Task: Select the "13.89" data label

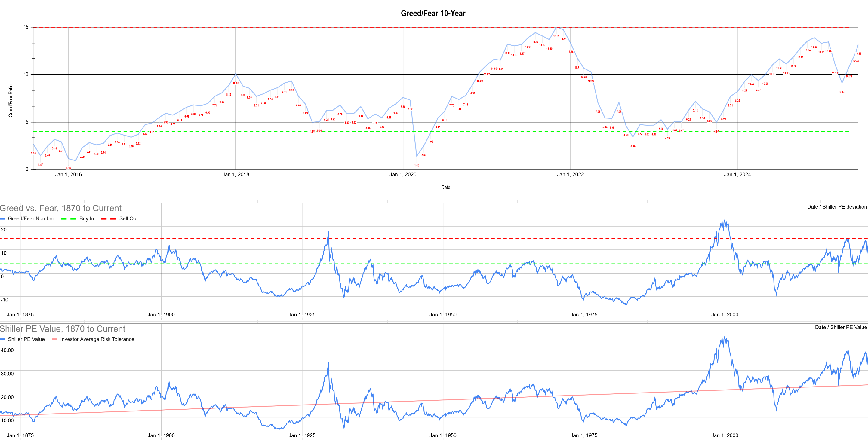Action: 814,47
